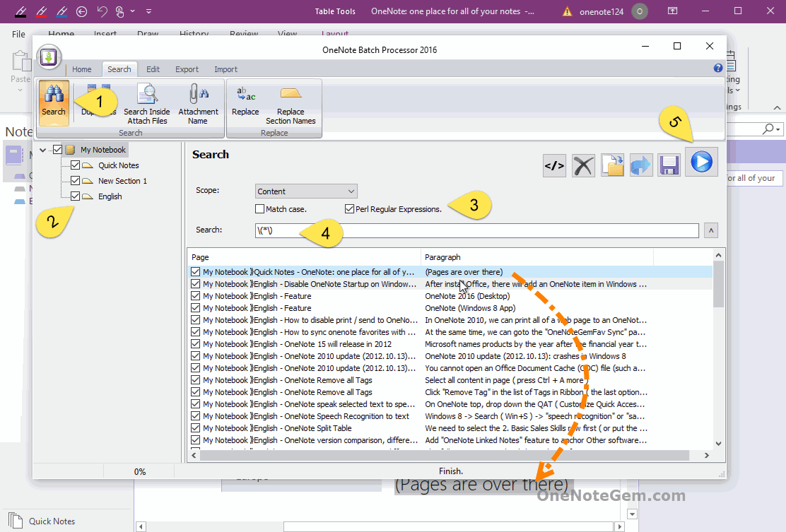Toggle the Match case checkbox
This screenshot has width=786, height=532.
click(x=259, y=209)
